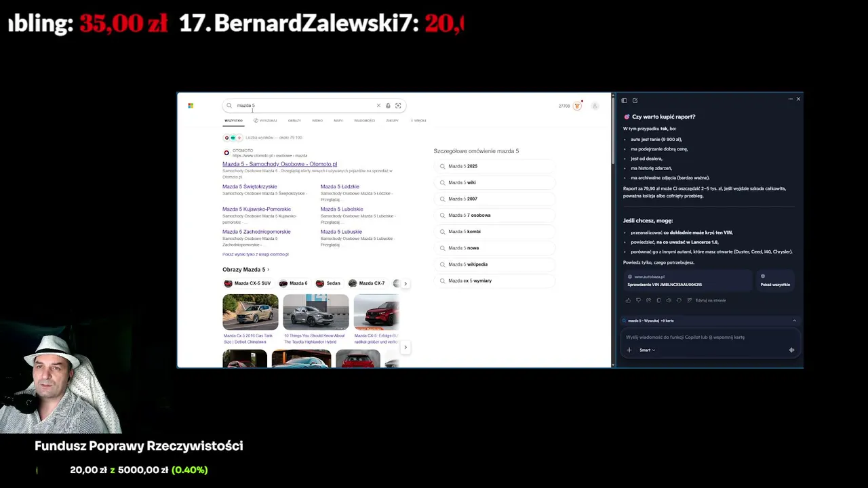Open Mazda 5 Łódzkie link

(x=340, y=186)
